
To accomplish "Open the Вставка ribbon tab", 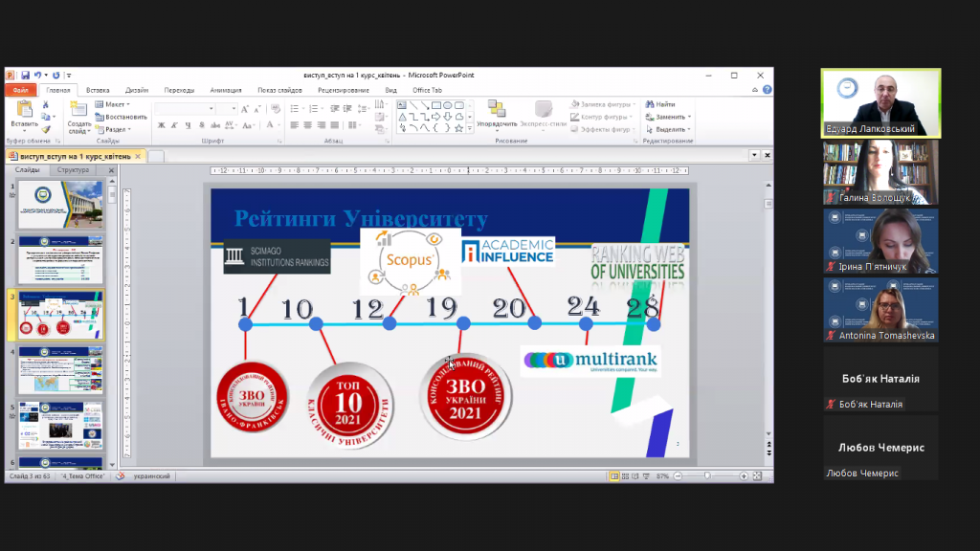I will point(98,90).
